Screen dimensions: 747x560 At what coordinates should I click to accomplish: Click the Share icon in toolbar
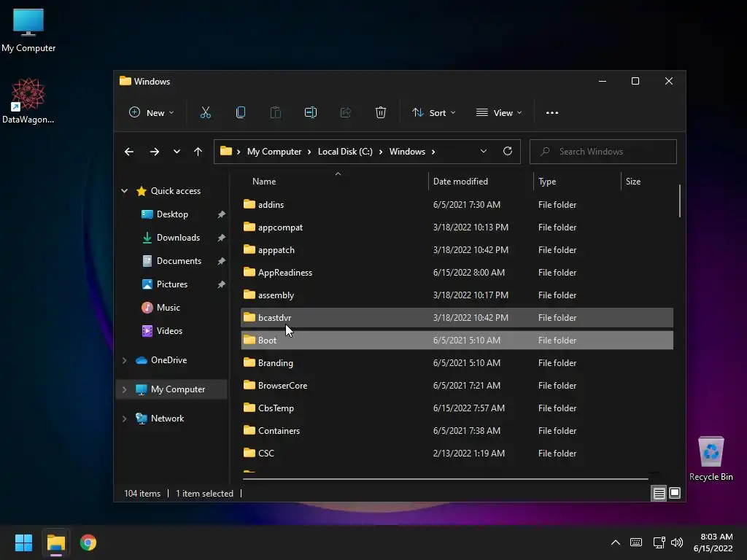point(346,113)
